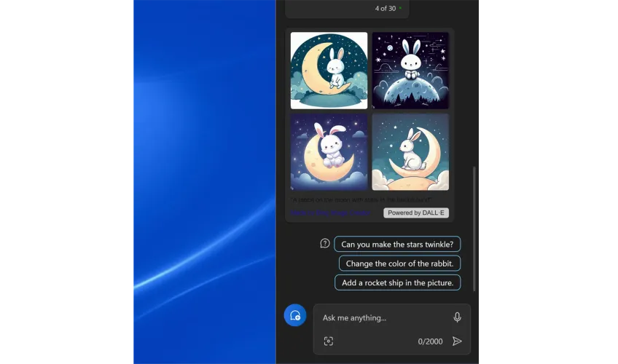Open the bottom-left rabbit hugging the moon image
This screenshot has width=618, height=364.
pyautogui.click(x=329, y=151)
